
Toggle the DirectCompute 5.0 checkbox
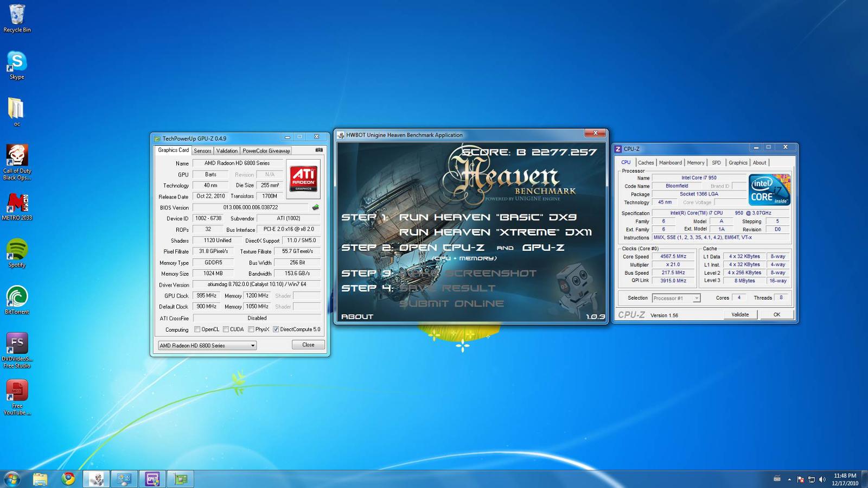(x=276, y=329)
